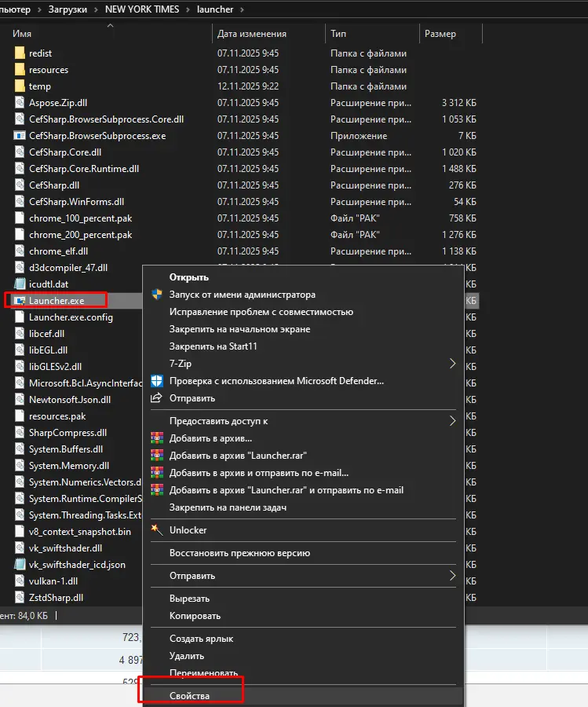The height and width of the screenshot is (707, 588).
Task: Click the shield icon for run as administrator
Action: tap(156, 295)
